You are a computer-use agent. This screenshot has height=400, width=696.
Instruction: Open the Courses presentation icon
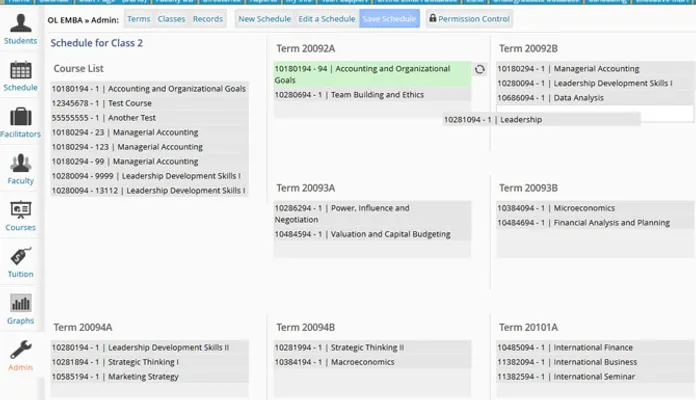point(20,211)
